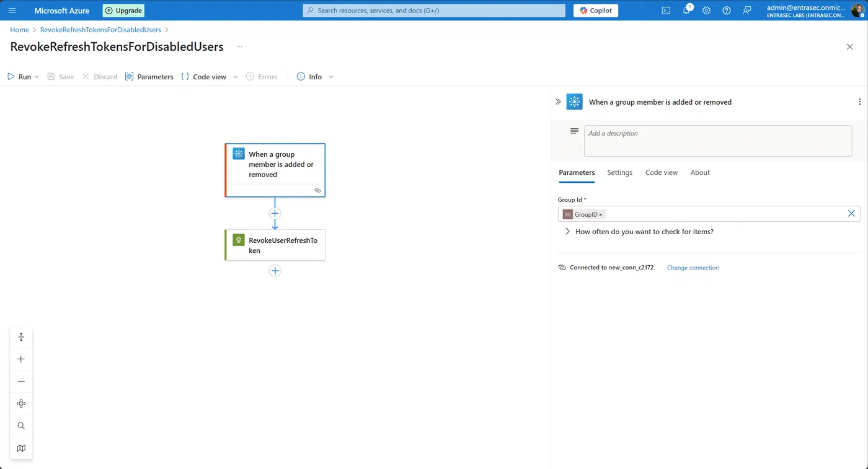868x469 pixels.
Task: Select the RevokeUserRefreshToken action card
Action: (275, 245)
